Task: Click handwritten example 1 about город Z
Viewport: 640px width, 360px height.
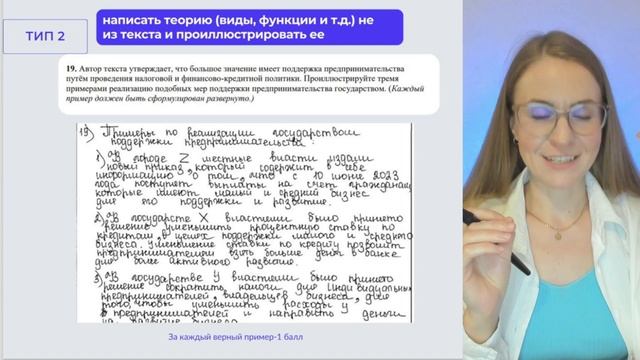Action: coord(253,179)
